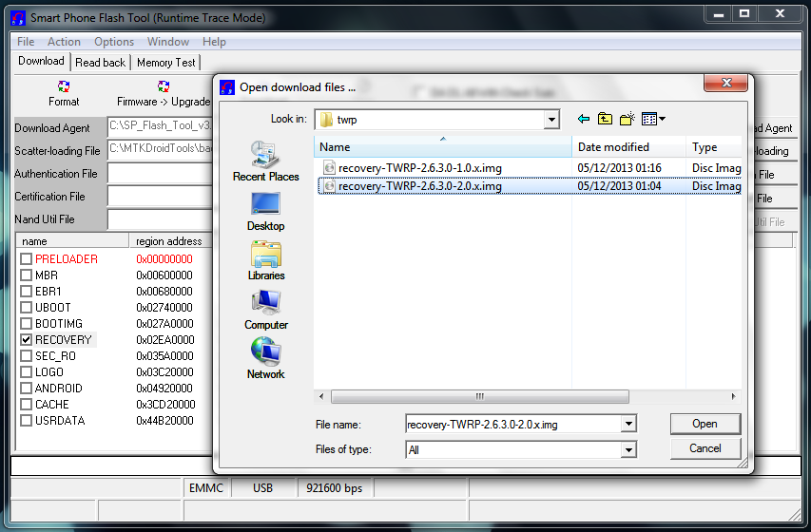Click the horizontal scrollbar thumb in file list
Image resolution: width=811 pixels, height=532 pixels.
point(480,396)
